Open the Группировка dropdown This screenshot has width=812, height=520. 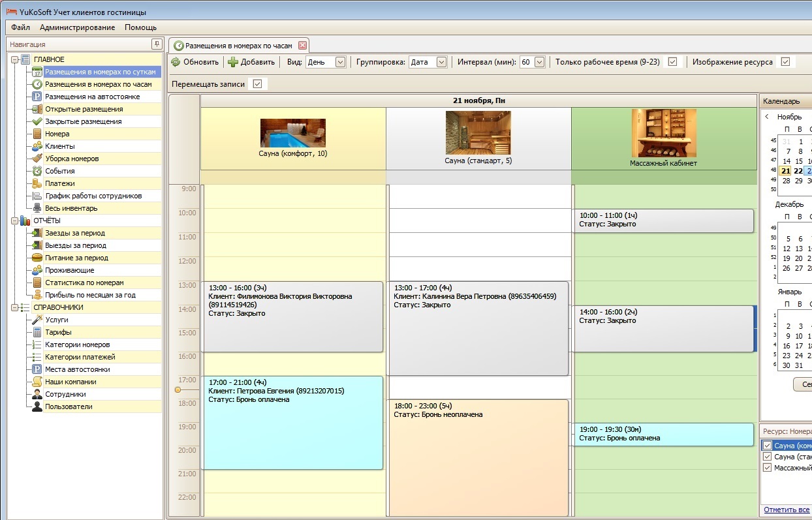click(441, 62)
